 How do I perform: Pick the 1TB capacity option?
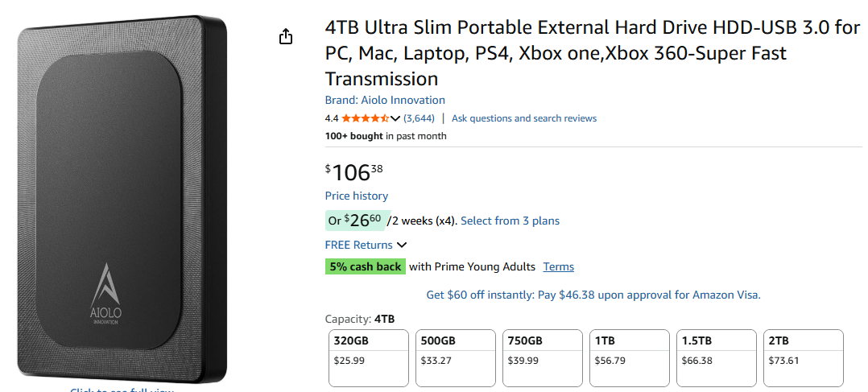point(630,350)
